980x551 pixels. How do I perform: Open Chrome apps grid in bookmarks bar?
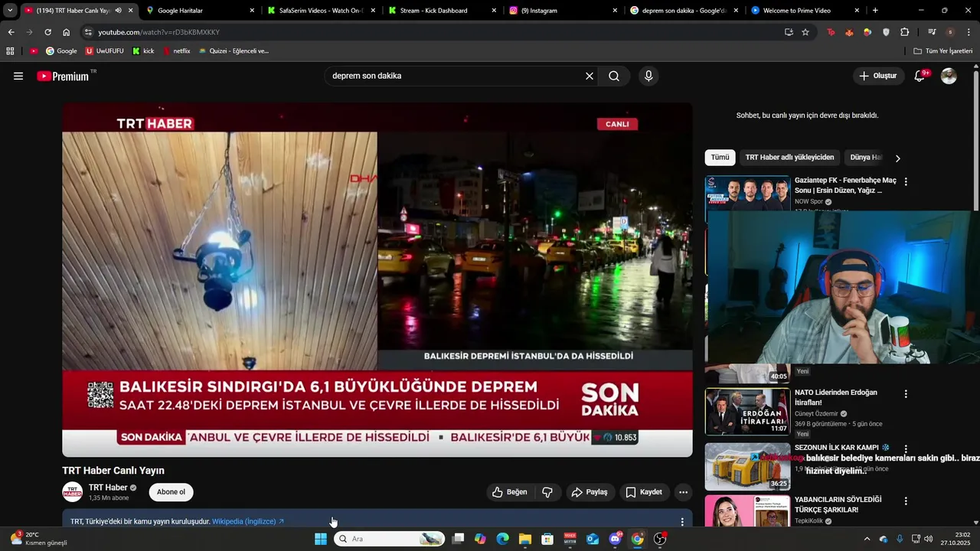[10, 51]
